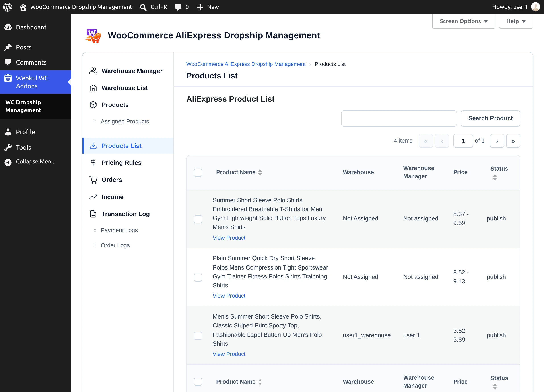Viewport: 544px width, 392px height.
Task: Open the search magnifier icon
Action: click(x=143, y=7)
